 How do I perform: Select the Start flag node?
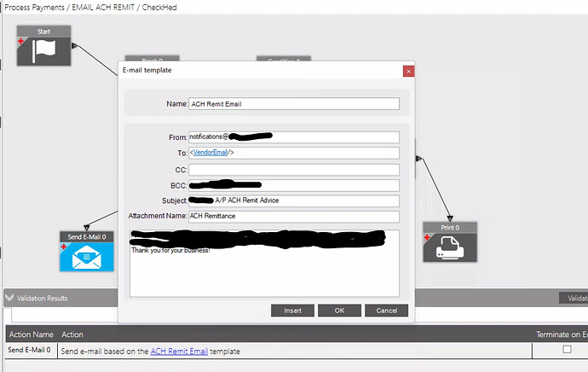click(43, 46)
